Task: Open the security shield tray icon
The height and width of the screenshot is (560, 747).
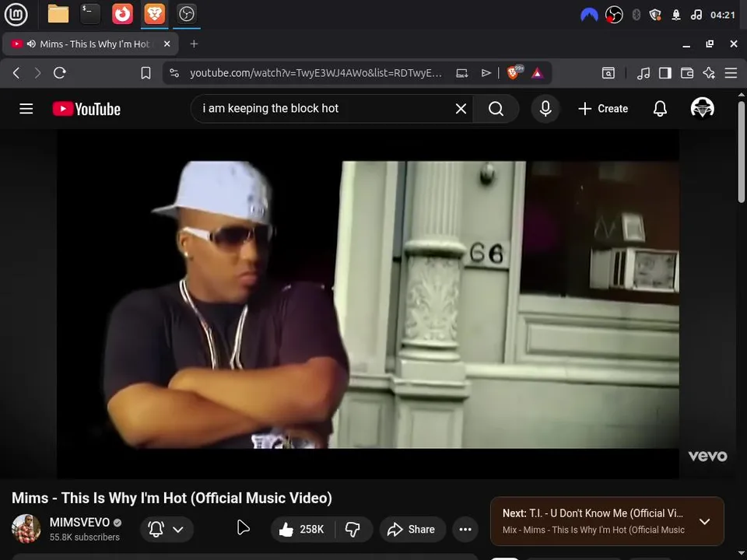Action: pos(655,15)
